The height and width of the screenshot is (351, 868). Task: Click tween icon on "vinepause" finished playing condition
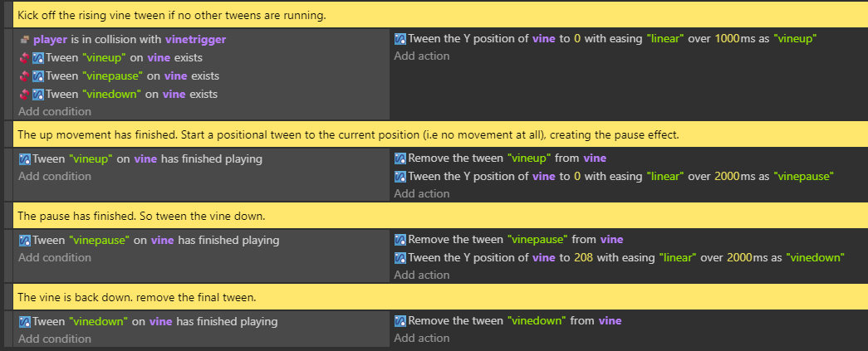pos(24,241)
